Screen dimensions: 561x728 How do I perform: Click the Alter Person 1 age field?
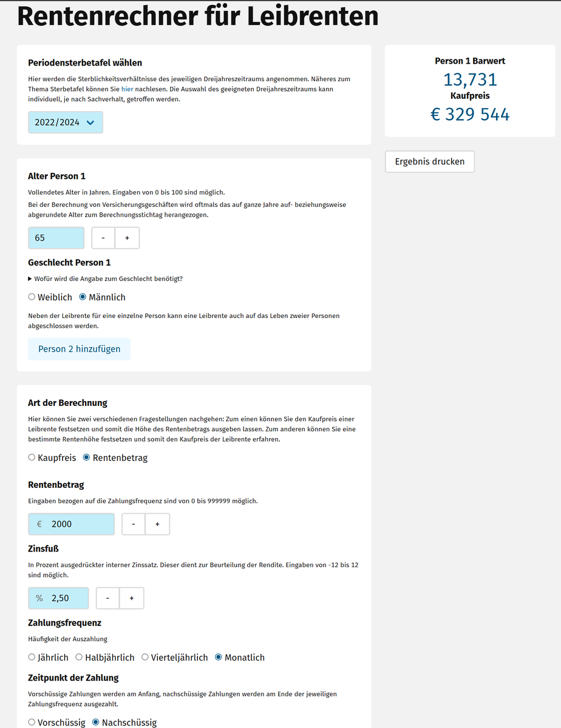(56, 238)
